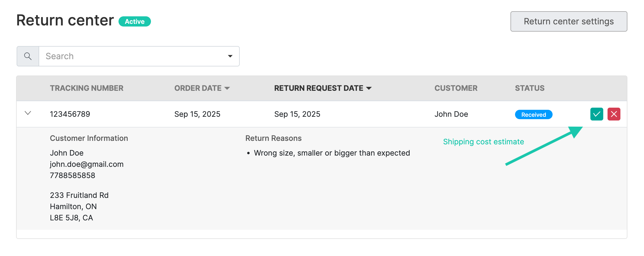Collapse the 123456789 return row chevron
This screenshot has height=256, width=644.
coord(28,113)
